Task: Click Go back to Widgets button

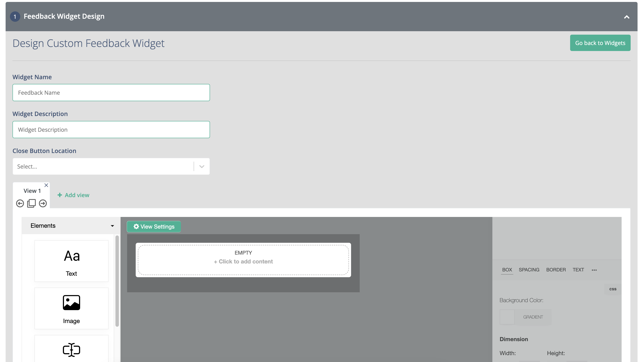Action: click(x=600, y=43)
